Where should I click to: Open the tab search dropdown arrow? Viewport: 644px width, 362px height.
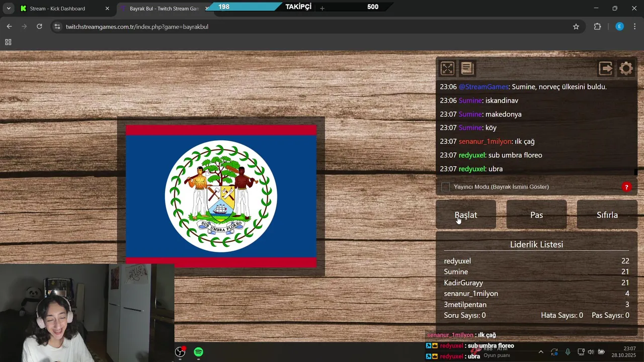(9, 9)
